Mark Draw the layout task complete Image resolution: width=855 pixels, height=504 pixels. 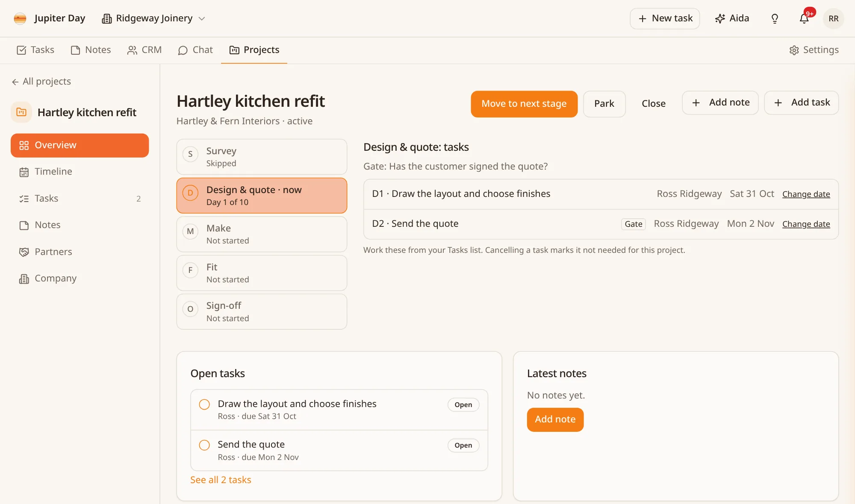click(204, 404)
